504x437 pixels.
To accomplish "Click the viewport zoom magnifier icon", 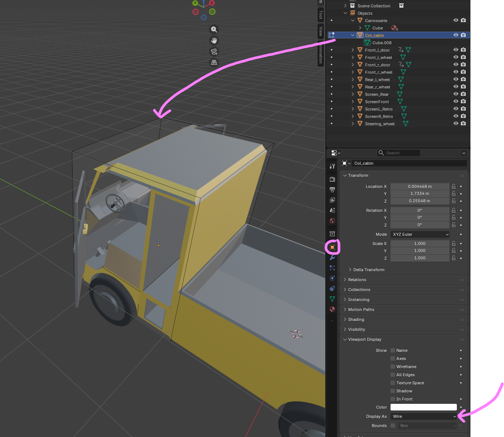I will click(x=214, y=29).
